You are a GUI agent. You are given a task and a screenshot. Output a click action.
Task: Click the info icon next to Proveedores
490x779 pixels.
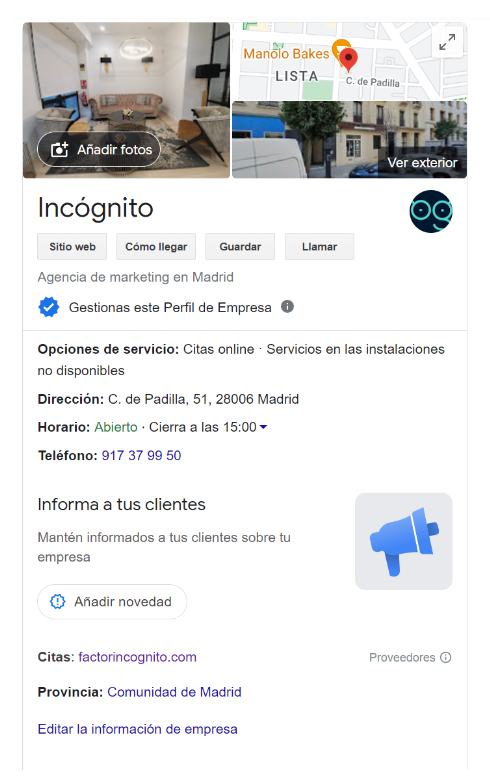point(446,657)
